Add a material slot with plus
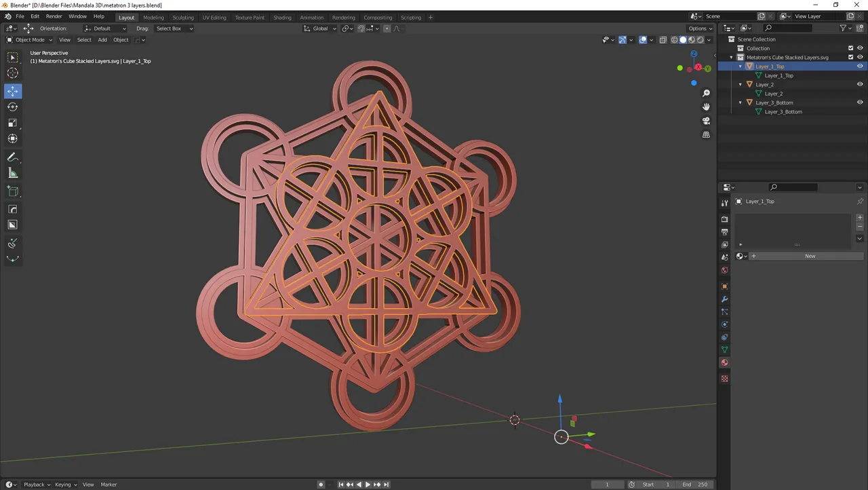Viewport: 868px width, 490px height. coord(860,218)
